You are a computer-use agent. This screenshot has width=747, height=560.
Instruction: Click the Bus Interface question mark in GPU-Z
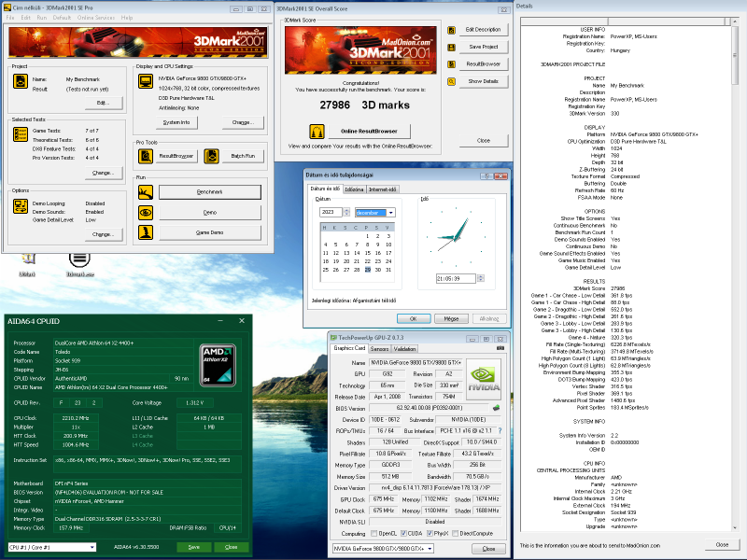point(500,430)
